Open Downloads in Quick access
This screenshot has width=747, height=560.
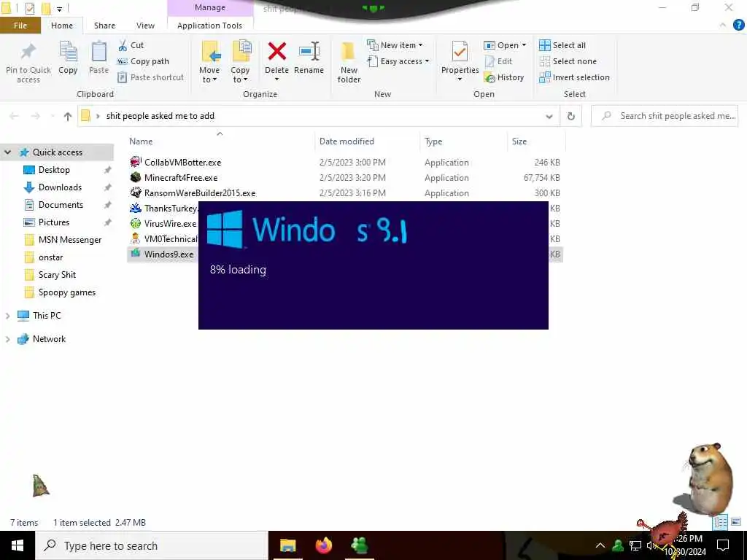coord(60,187)
